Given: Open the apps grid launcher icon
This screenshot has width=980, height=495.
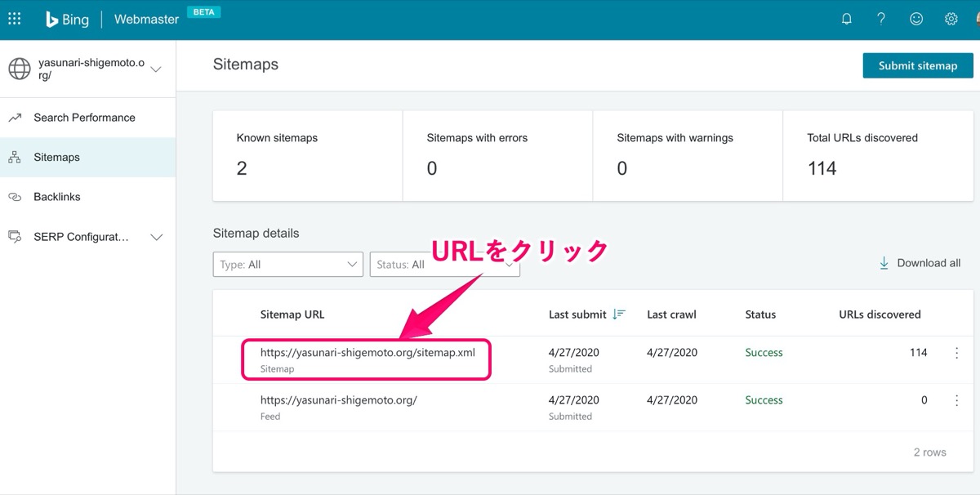Looking at the screenshot, I should click(14, 19).
